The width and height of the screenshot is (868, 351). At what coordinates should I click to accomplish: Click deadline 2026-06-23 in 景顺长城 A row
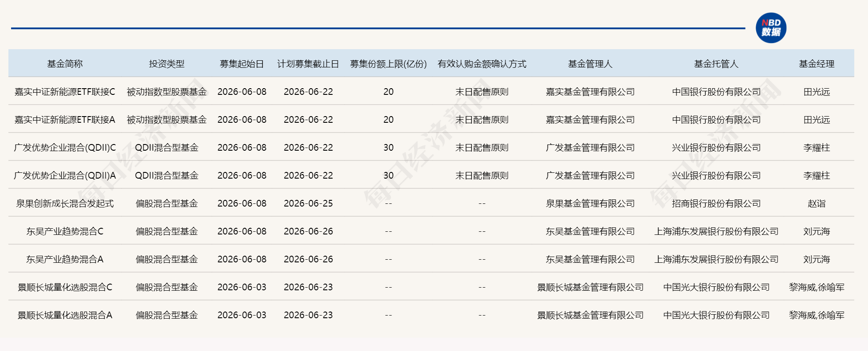point(308,315)
